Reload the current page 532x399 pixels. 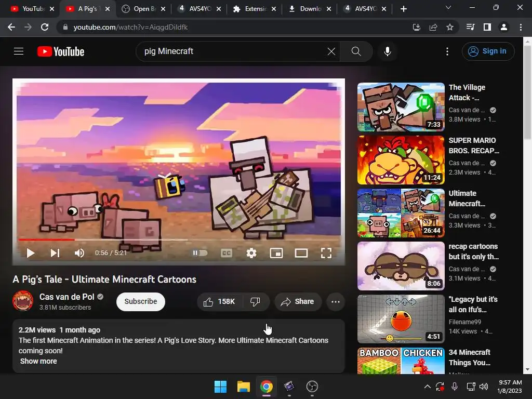click(x=45, y=27)
